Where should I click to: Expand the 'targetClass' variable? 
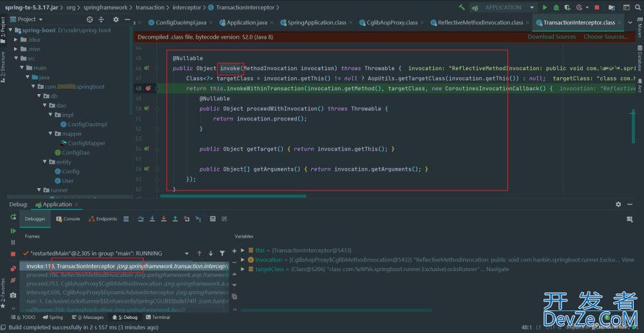point(243,269)
